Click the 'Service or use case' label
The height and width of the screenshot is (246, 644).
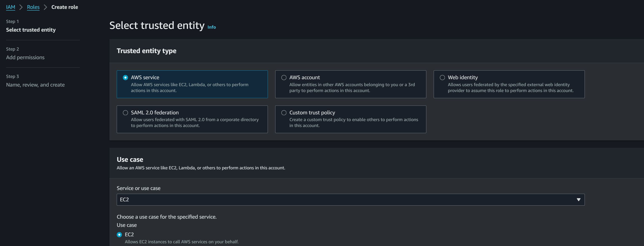tap(138, 188)
